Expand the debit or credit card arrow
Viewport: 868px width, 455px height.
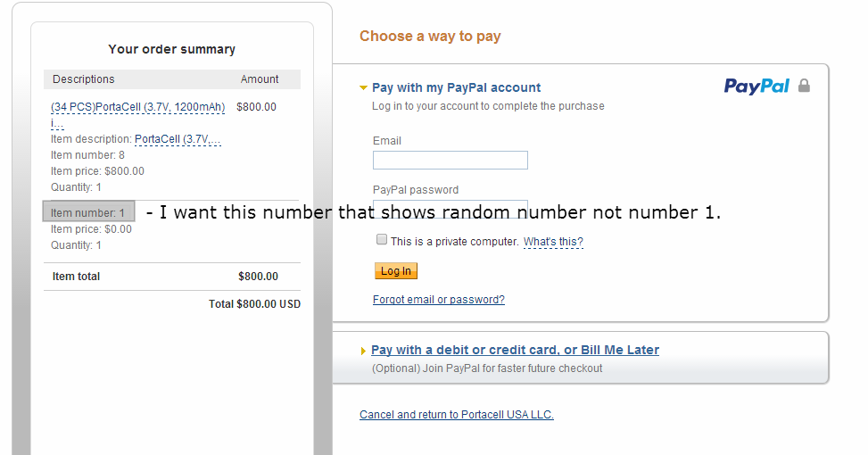(363, 351)
